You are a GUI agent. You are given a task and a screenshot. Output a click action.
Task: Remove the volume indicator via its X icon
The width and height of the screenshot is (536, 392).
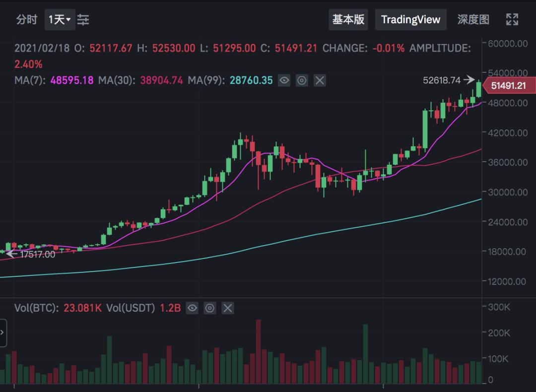click(227, 308)
